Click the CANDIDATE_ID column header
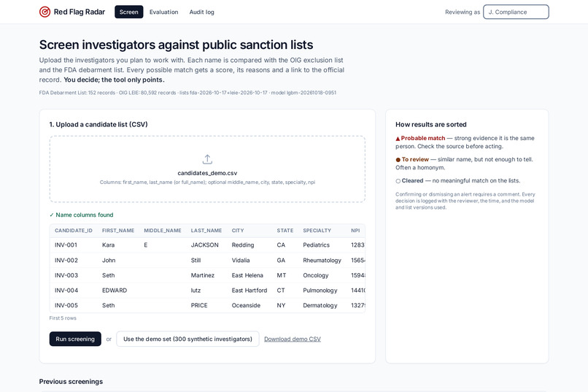Image resolution: width=588 pixels, height=392 pixels. coord(74,231)
